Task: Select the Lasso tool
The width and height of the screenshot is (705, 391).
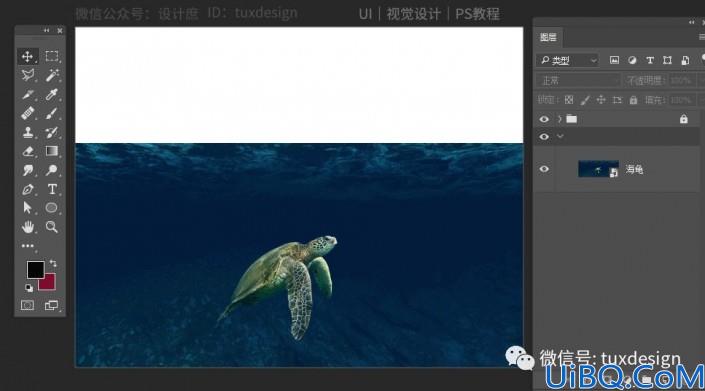Action: pos(27,75)
